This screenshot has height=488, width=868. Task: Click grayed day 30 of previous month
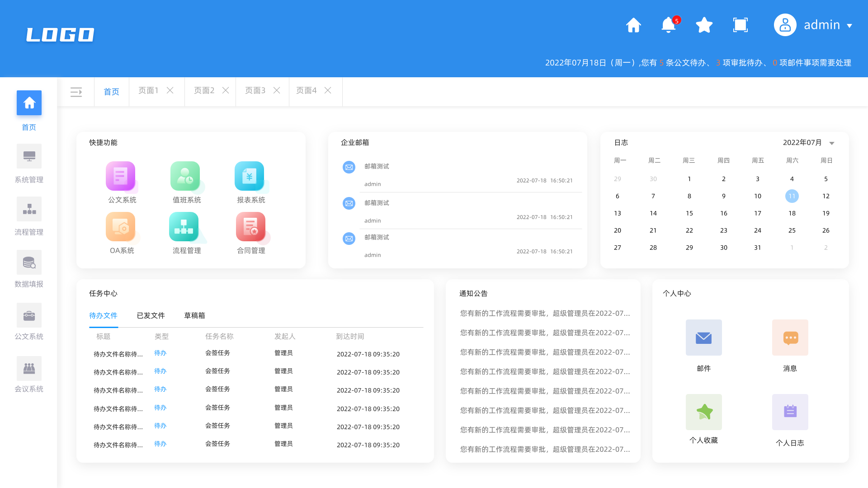653,179
